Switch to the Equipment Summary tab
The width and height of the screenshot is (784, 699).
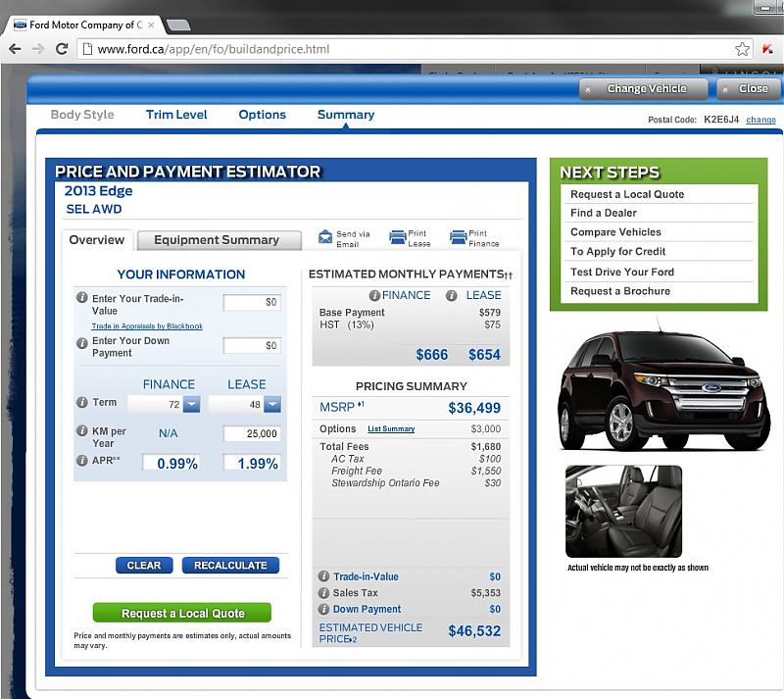coord(219,240)
